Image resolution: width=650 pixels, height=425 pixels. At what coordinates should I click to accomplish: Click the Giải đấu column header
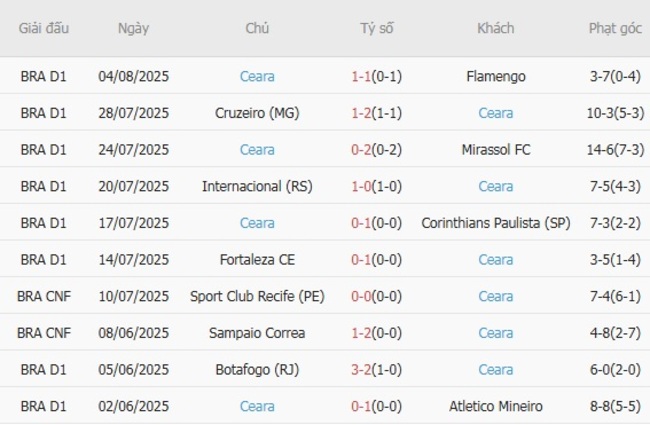point(43,28)
